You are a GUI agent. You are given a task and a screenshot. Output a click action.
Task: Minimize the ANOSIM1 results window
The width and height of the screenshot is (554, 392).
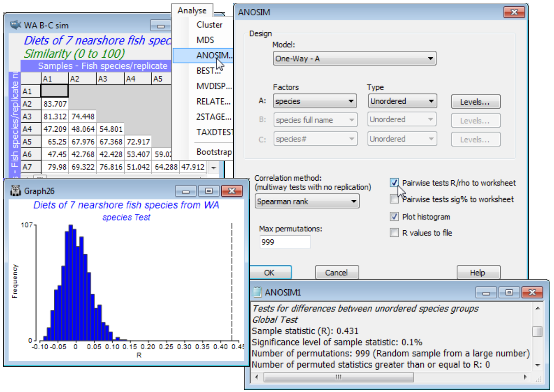coord(486,292)
